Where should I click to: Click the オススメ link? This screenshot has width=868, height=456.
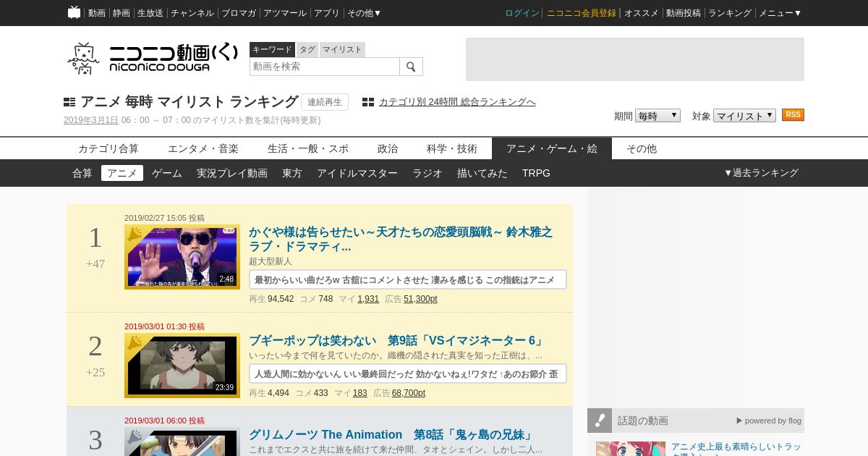point(642,13)
